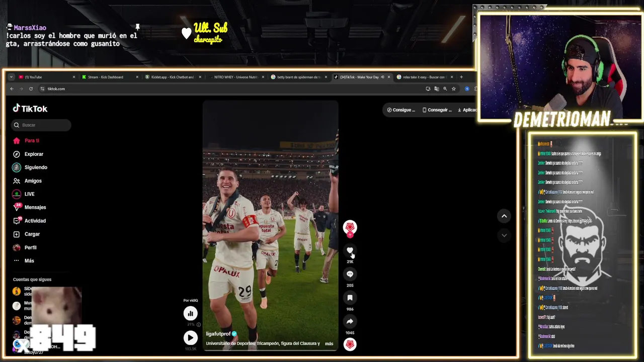Mute the TikTok tab audio icon
The height and width of the screenshot is (362, 644).
pos(382,77)
